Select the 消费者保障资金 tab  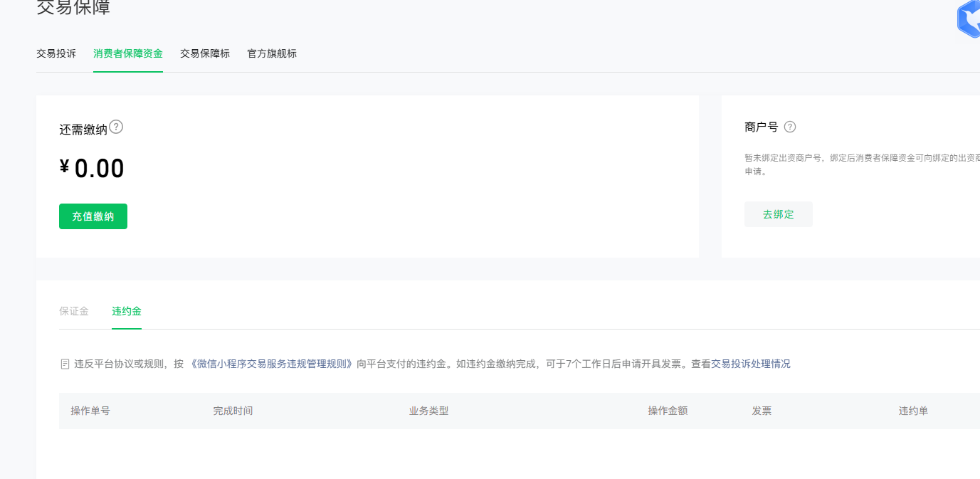click(128, 53)
